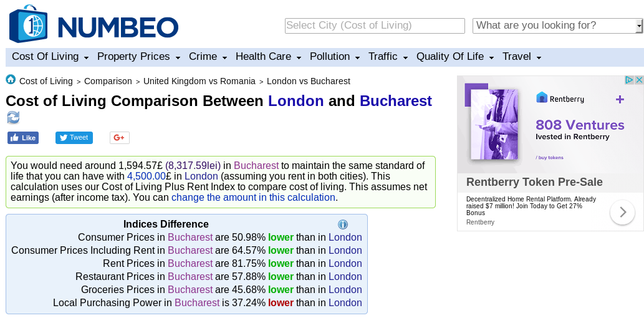Click United Kingdom vs Romania breadcrumb
Screen dimensions: 644x318
[x=199, y=81]
